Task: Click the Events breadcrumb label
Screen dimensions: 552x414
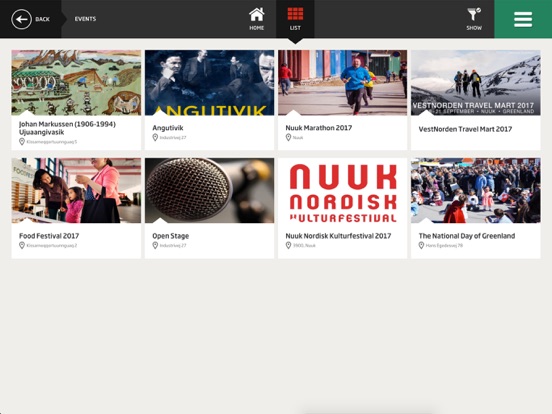Action: [x=85, y=19]
